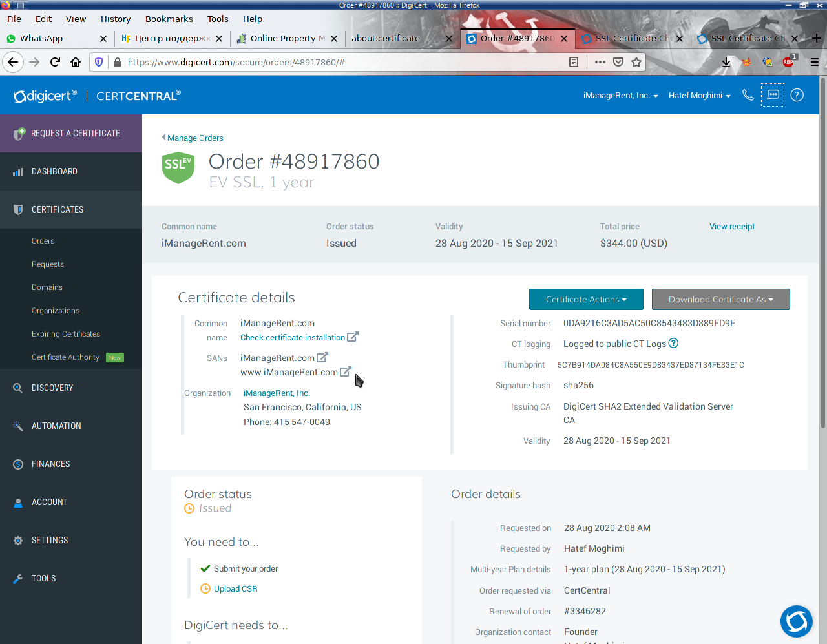Open Domains in the sidebar
The height and width of the screenshot is (644, 827).
[47, 287]
